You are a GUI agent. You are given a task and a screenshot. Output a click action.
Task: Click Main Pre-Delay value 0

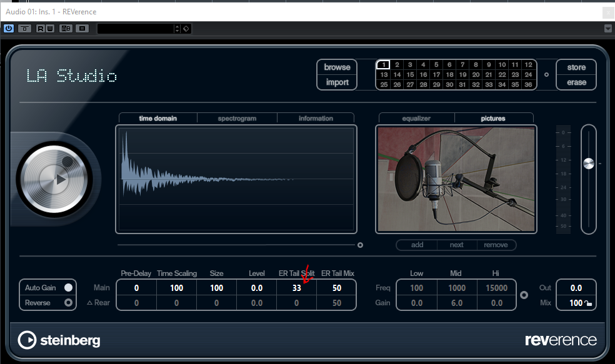tap(136, 288)
